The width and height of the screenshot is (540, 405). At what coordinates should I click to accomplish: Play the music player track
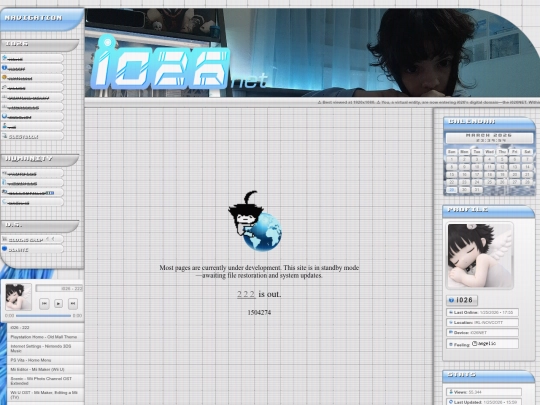pyautogui.click(x=59, y=303)
